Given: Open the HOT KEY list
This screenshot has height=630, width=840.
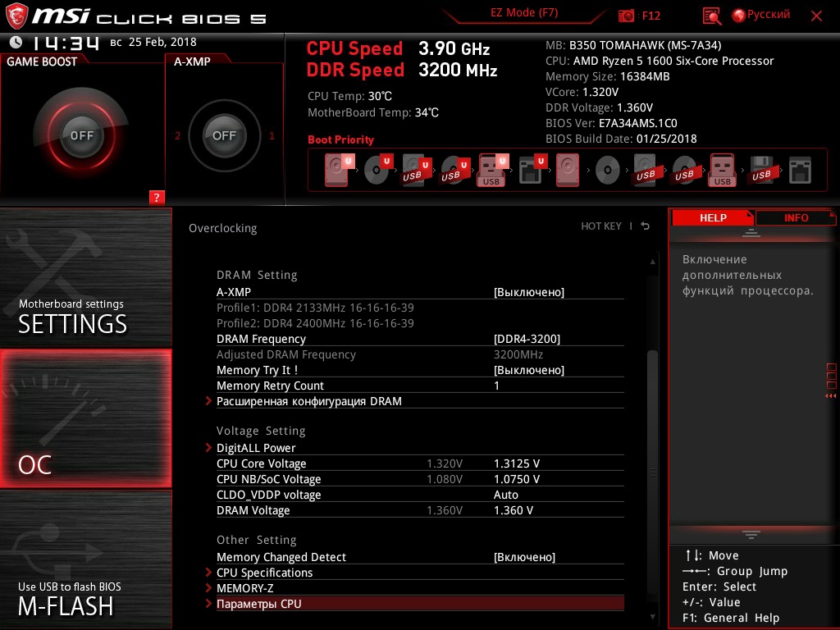Looking at the screenshot, I should pos(601,226).
